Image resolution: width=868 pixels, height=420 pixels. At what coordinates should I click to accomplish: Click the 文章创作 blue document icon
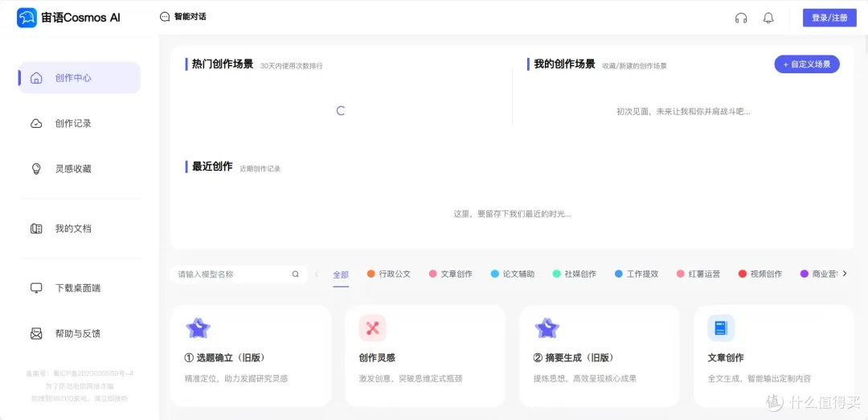[x=721, y=328]
